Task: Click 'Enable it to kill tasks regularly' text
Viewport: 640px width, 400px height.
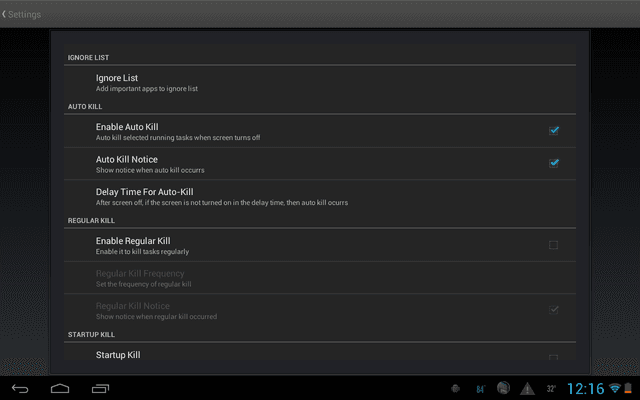Action: tap(142, 252)
